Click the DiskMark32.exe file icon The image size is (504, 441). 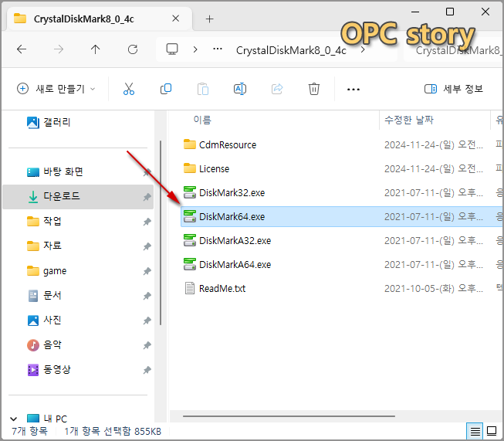(x=190, y=192)
